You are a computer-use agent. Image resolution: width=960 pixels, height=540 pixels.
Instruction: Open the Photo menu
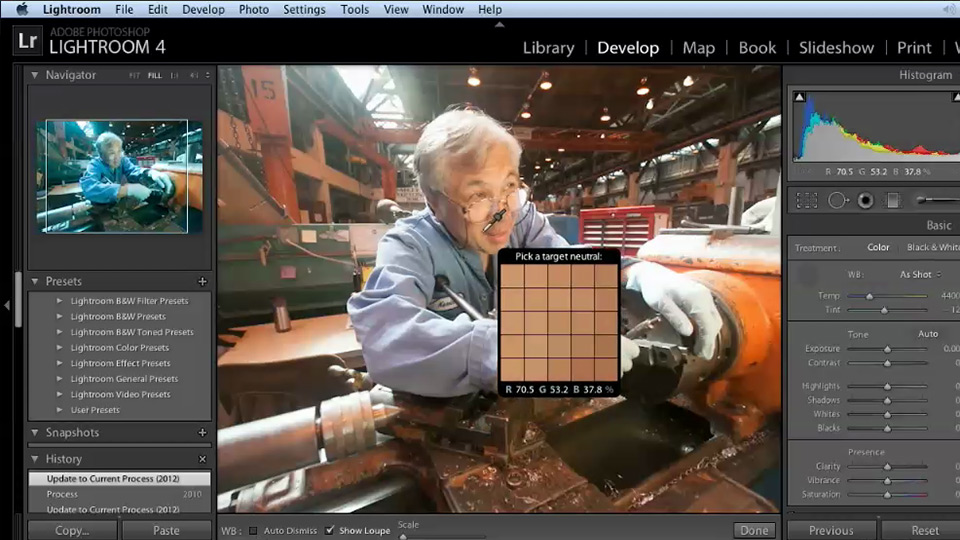[x=253, y=9]
